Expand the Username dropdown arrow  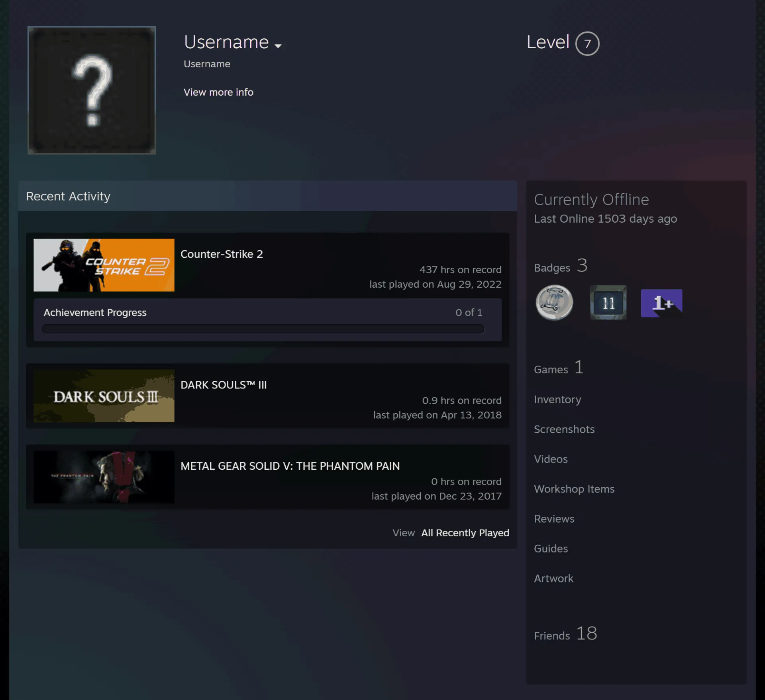click(278, 46)
